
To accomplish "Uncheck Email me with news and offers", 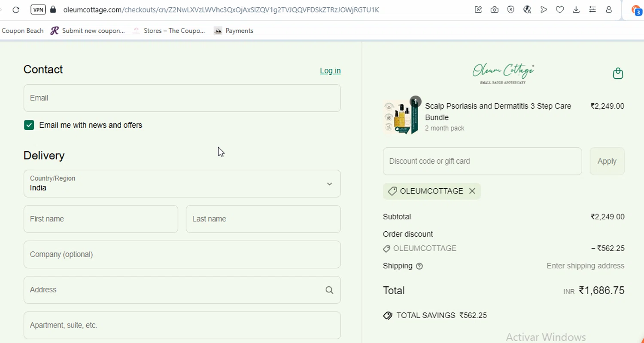I will pos(29,125).
